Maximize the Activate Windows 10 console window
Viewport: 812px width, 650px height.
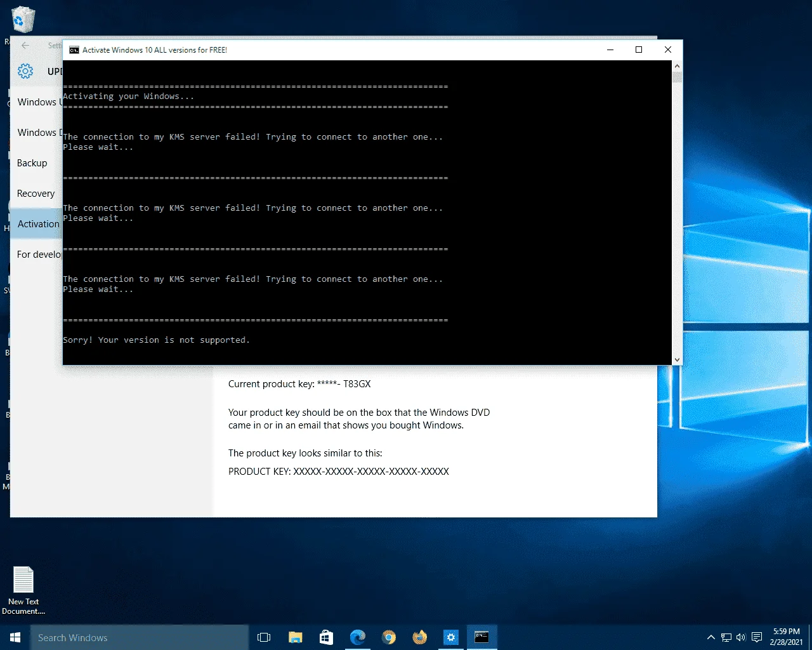pyautogui.click(x=639, y=50)
